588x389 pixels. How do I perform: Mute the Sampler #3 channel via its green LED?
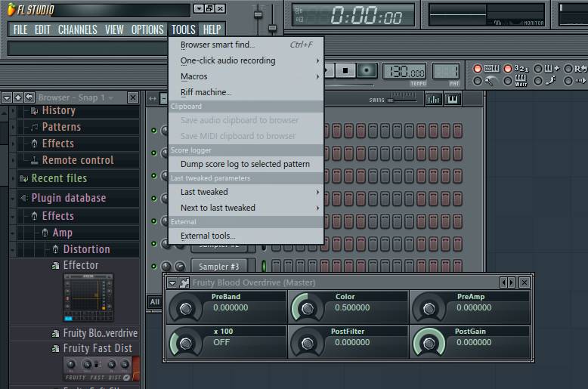153,267
